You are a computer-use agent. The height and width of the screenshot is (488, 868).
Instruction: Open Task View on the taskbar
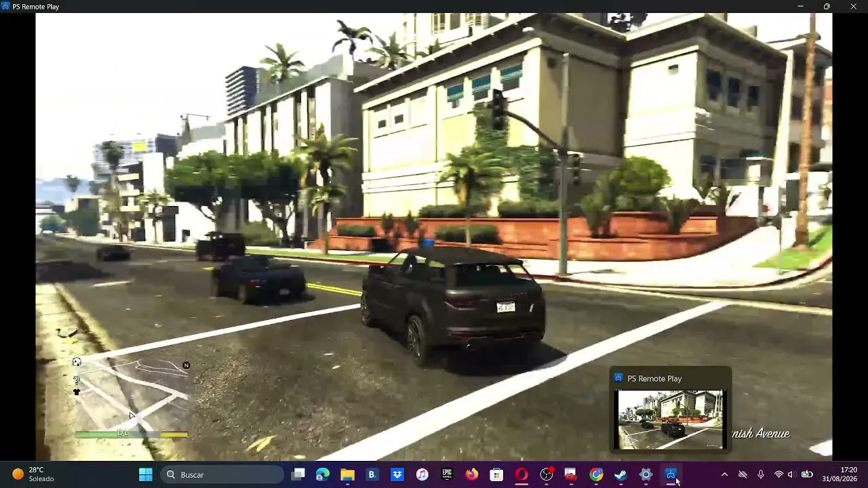click(298, 474)
